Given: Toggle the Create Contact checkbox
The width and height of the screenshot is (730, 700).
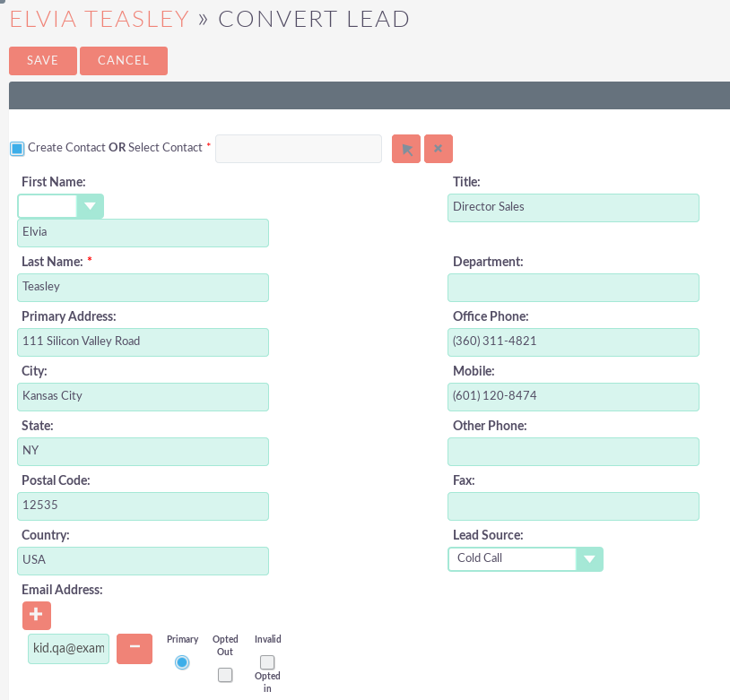Looking at the screenshot, I should pyautogui.click(x=17, y=148).
